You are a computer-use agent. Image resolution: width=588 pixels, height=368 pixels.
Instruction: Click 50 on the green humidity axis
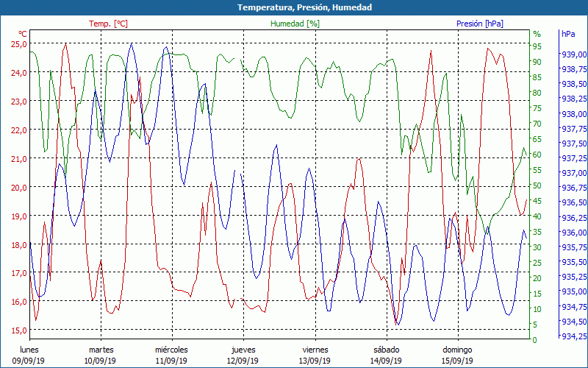coord(537,185)
